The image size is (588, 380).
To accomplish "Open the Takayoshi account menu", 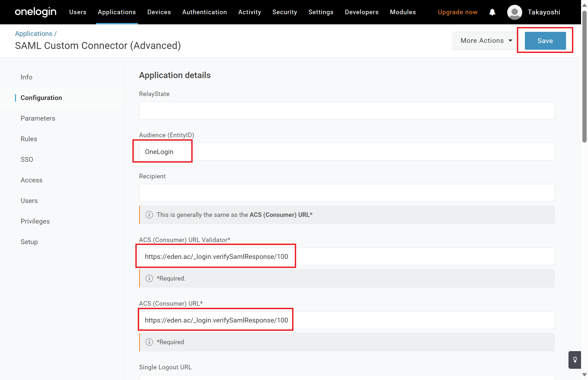I will (x=544, y=12).
